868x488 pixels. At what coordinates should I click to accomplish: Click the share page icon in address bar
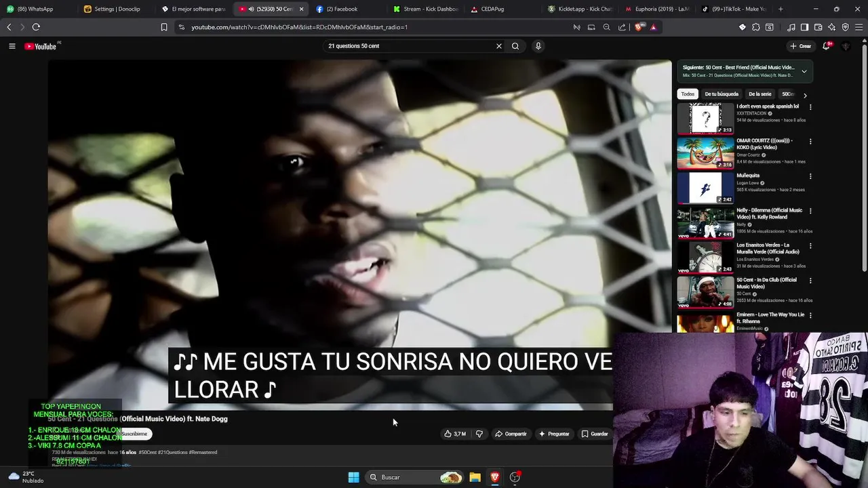[622, 27]
